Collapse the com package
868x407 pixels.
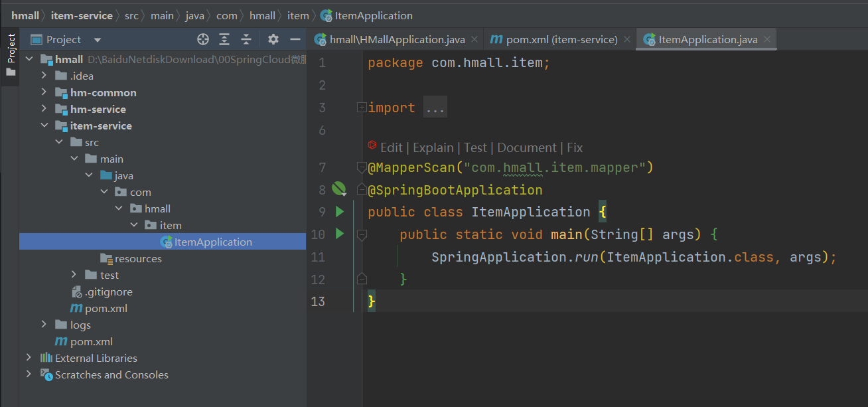pos(104,192)
